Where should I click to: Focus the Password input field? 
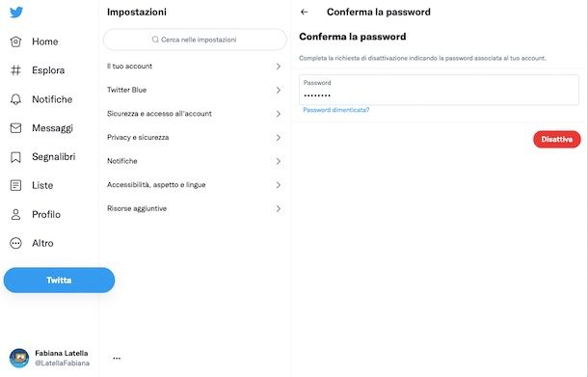pyautogui.click(x=439, y=90)
